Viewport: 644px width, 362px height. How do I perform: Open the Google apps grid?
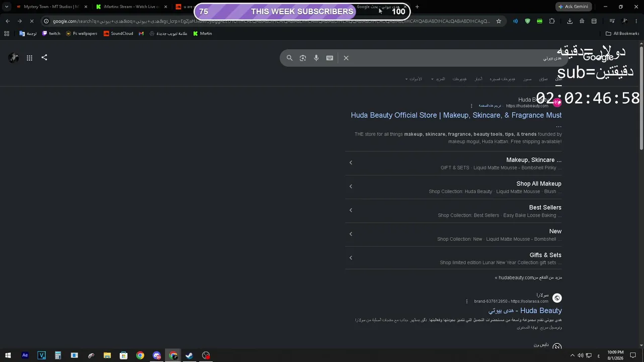[x=29, y=58]
